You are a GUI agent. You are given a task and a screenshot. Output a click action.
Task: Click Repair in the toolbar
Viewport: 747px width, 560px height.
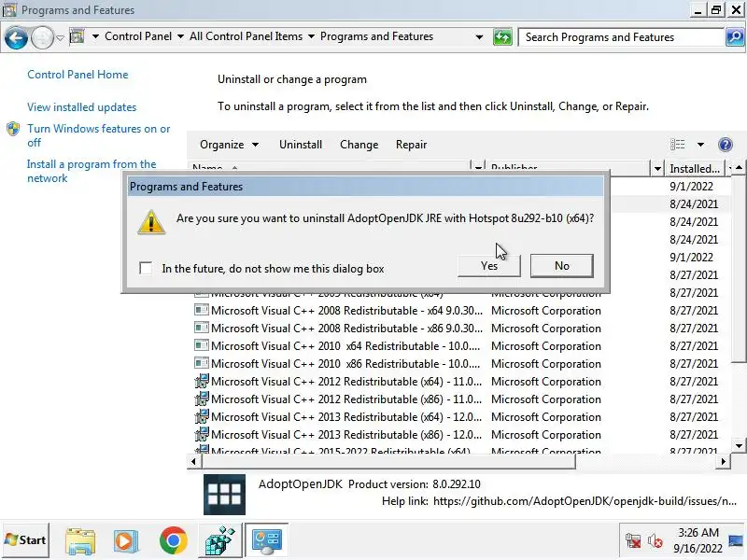pyautogui.click(x=411, y=145)
